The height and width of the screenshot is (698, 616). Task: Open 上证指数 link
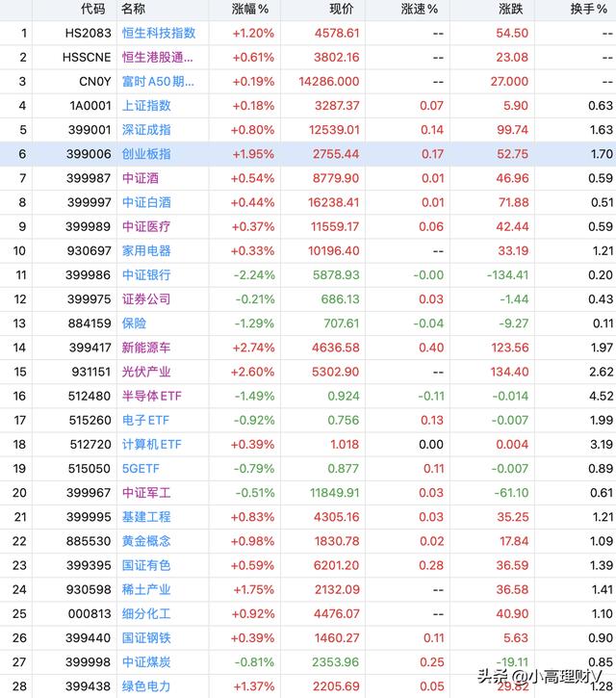pos(146,106)
